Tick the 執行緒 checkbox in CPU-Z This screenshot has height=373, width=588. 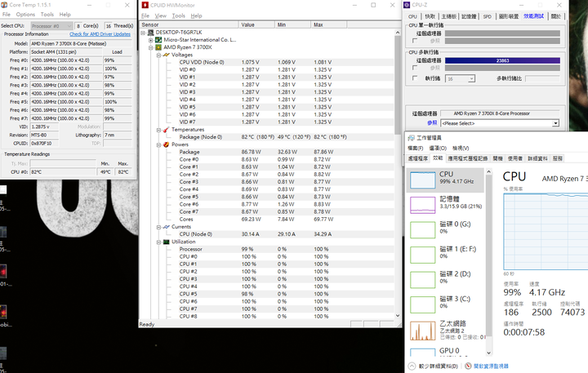(415, 78)
